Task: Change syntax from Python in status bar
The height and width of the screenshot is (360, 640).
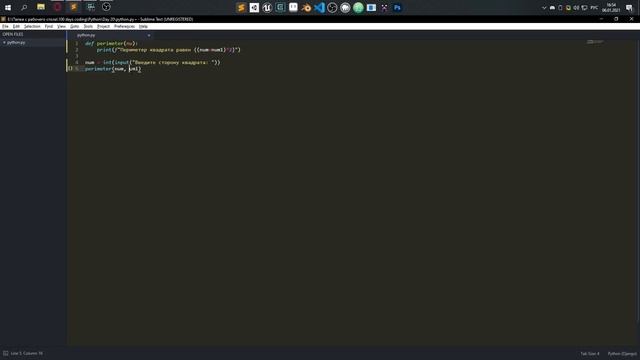Action: 622,354
